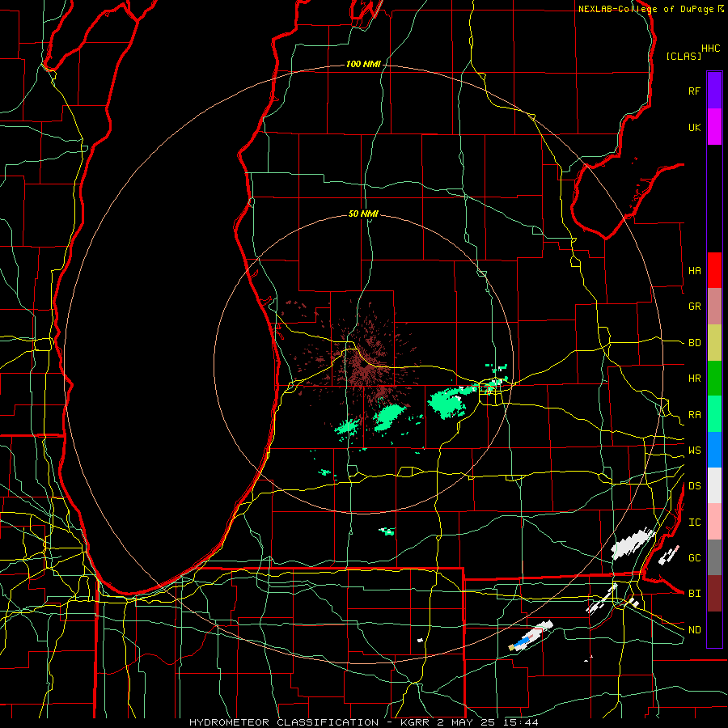Click the magenta UK color swatch
This screenshot has width=728, height=728.
[x=714, y=126]
